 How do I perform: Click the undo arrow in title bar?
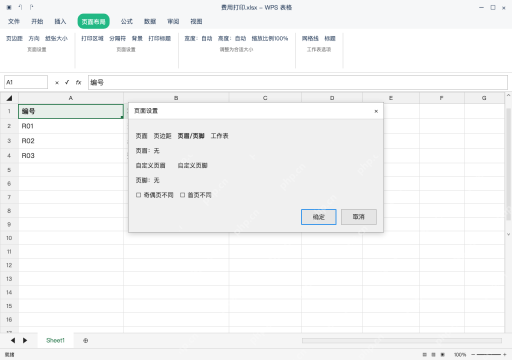[x=20, y=7]
